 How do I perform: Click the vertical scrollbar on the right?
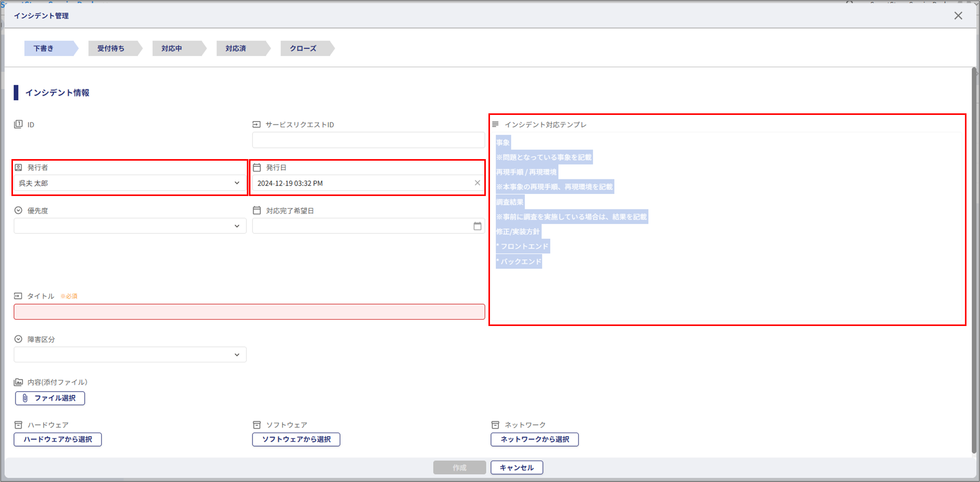click(974, 260)
